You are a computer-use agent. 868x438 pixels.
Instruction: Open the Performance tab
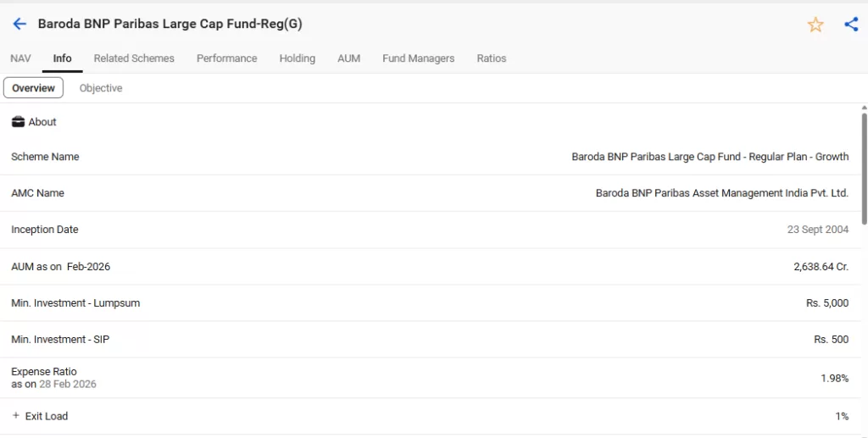pos(227,58)
